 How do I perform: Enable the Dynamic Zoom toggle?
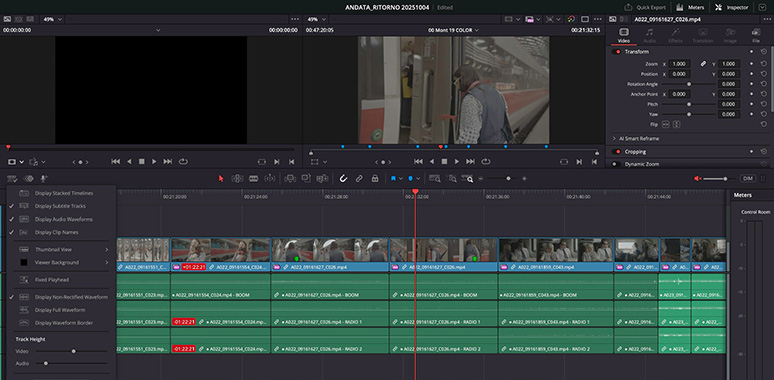point(616,164)
